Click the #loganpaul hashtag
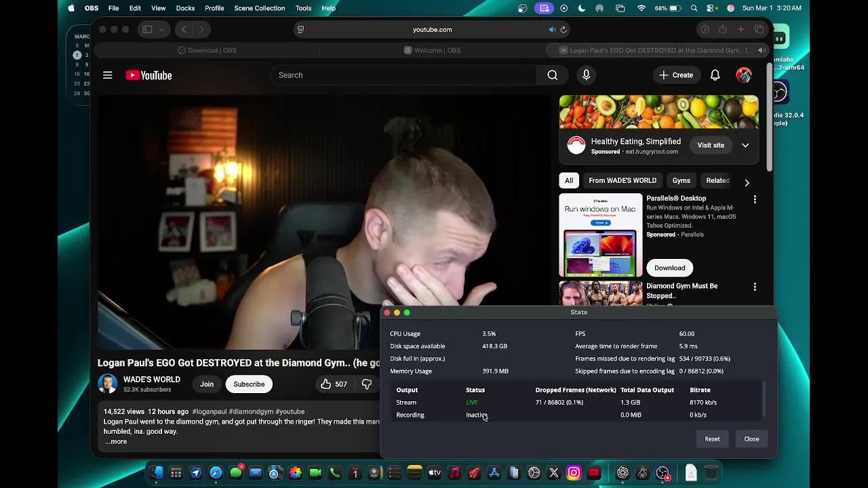The height and width of the screenshot is (488, 868). pyautogui.click(x=209, y=411)
